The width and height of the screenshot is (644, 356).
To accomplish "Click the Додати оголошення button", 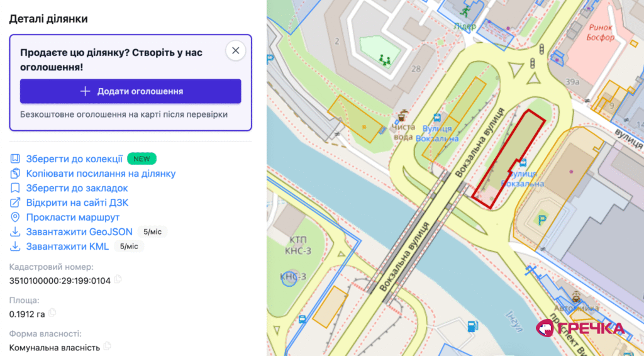I will (x=131, y=91).
